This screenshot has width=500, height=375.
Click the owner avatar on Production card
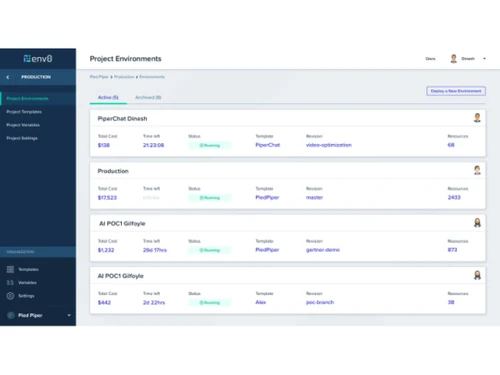click(x=477, y=170)
